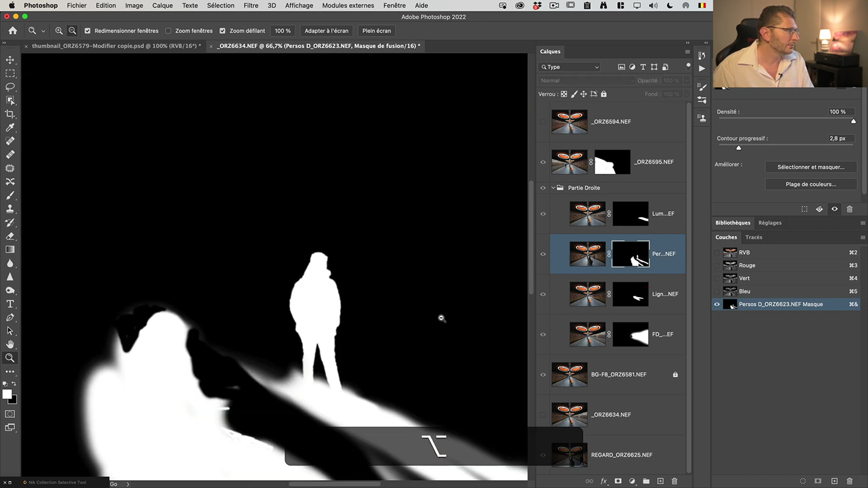Click the Adapter à l'écran button
The width and height of the screenshot is (868, 488).
click(327, 30)
